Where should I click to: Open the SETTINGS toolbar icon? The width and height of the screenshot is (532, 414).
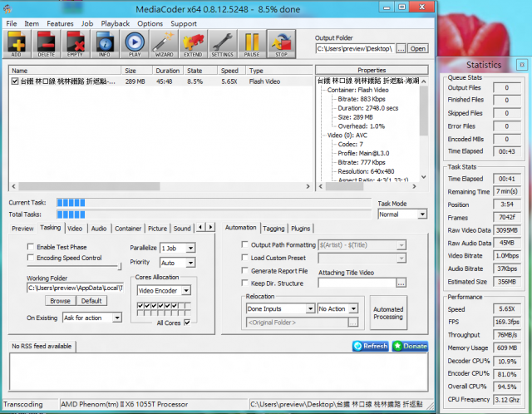tap(222, 42)
